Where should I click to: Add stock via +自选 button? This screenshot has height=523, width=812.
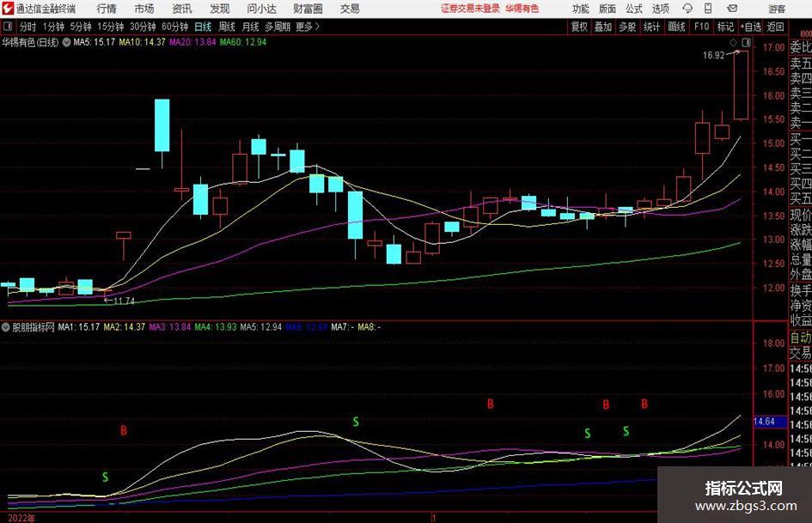coord(751,27)
